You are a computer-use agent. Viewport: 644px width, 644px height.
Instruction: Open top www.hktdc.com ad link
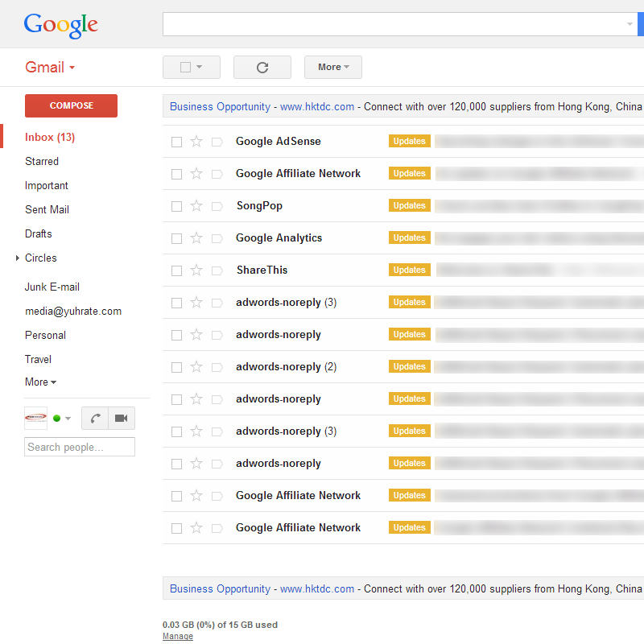[x=317, y=107]
